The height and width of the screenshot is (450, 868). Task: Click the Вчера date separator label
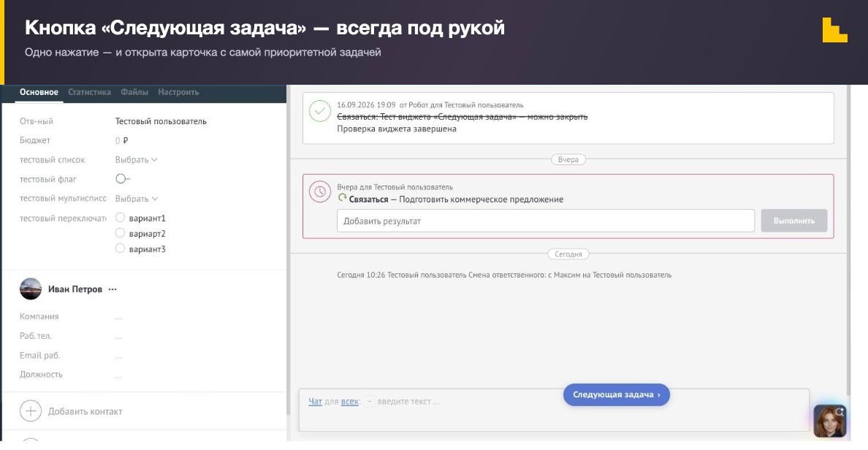point(568,159)
